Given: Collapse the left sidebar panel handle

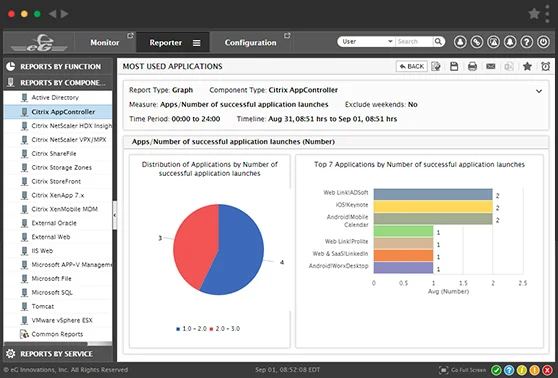Looking at the screenshot, I should (115, 215).
